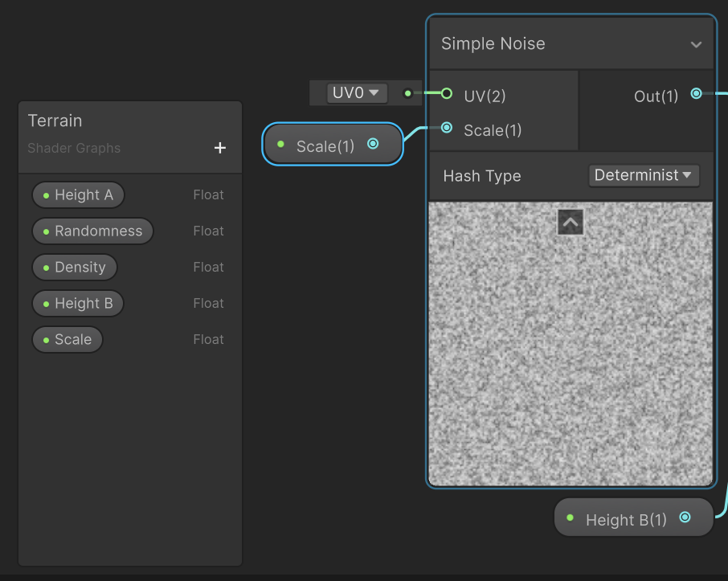Collapse the Simple Noise preview
Viewport: 728px width, 581px height.
[571, 222]
